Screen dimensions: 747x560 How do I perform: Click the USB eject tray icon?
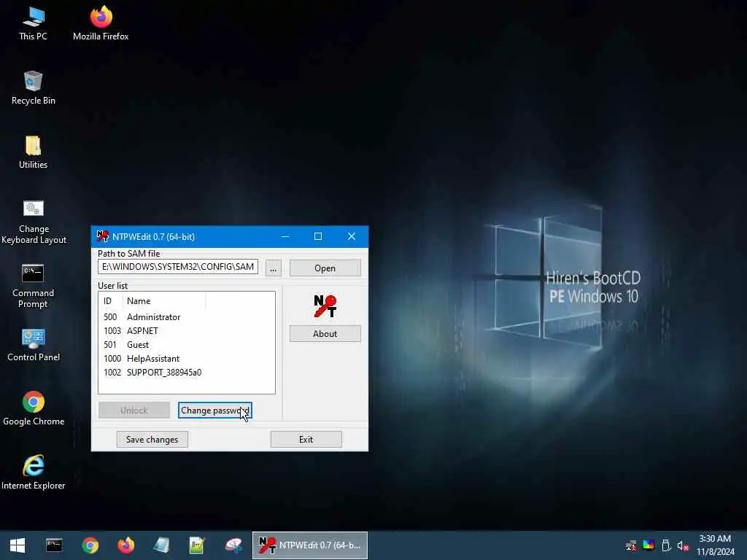(x=666, y=545)
